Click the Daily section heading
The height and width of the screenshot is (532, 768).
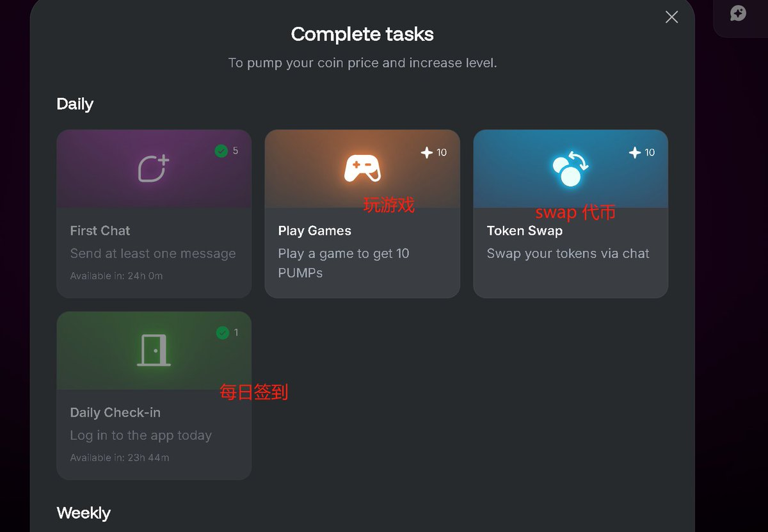[x=75, y=104]
